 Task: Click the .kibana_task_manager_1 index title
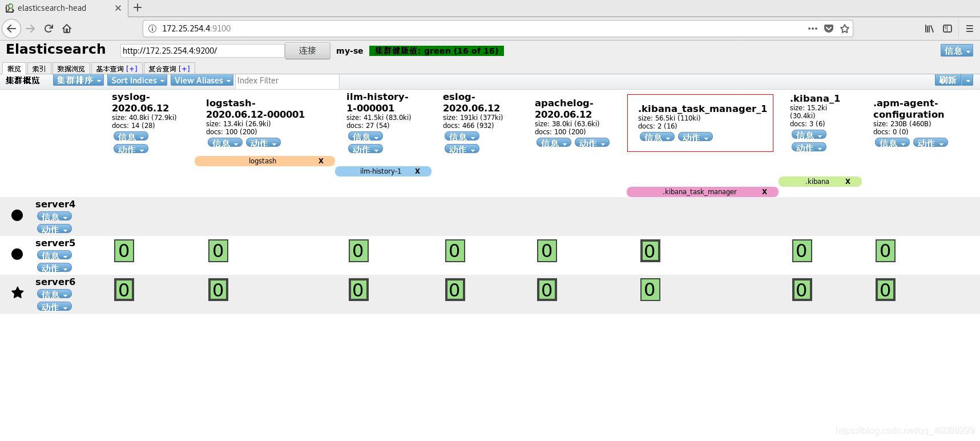pos(703,109)
